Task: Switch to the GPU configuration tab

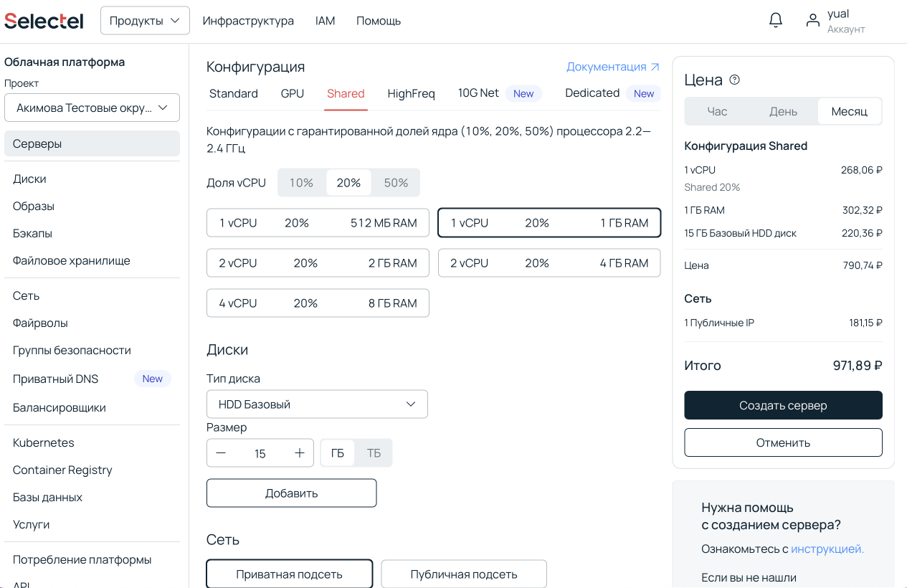Action: [293, 93]
